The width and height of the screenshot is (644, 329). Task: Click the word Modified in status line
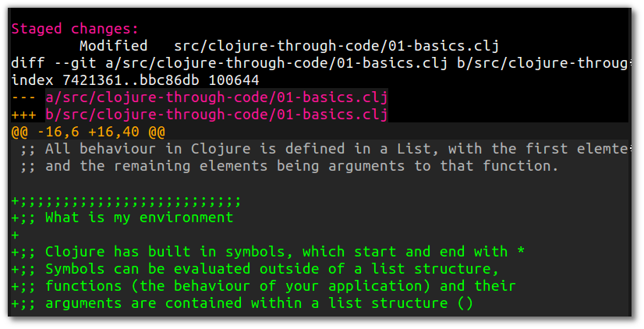113,45
